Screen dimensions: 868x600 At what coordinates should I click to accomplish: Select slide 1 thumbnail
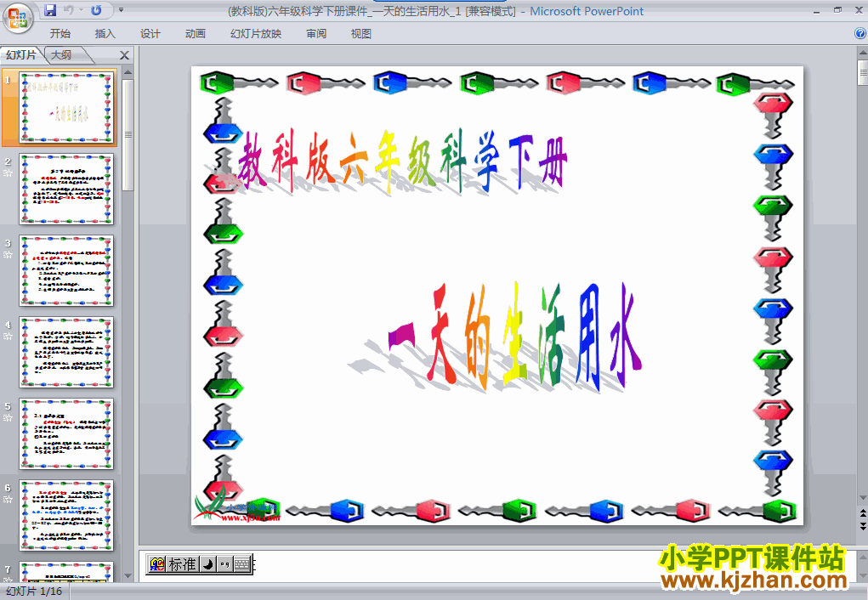click(66, 107)
